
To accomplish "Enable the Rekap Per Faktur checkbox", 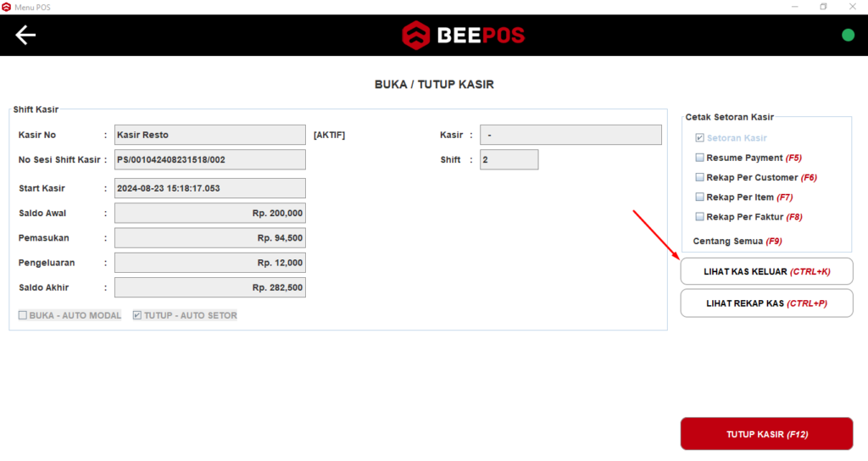I will point(699,217).
